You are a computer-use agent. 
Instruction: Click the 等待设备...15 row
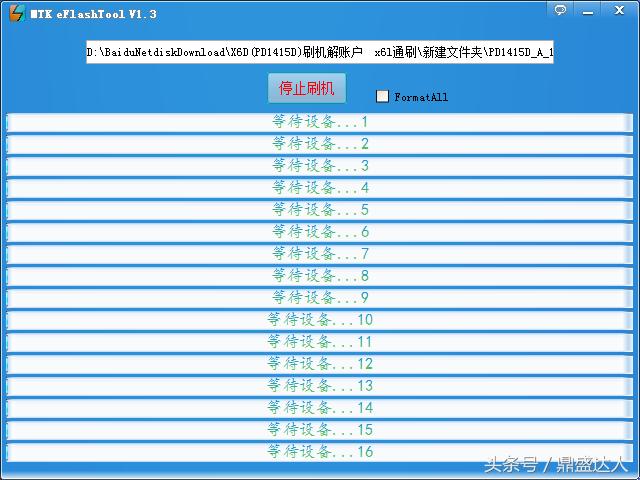320,430
